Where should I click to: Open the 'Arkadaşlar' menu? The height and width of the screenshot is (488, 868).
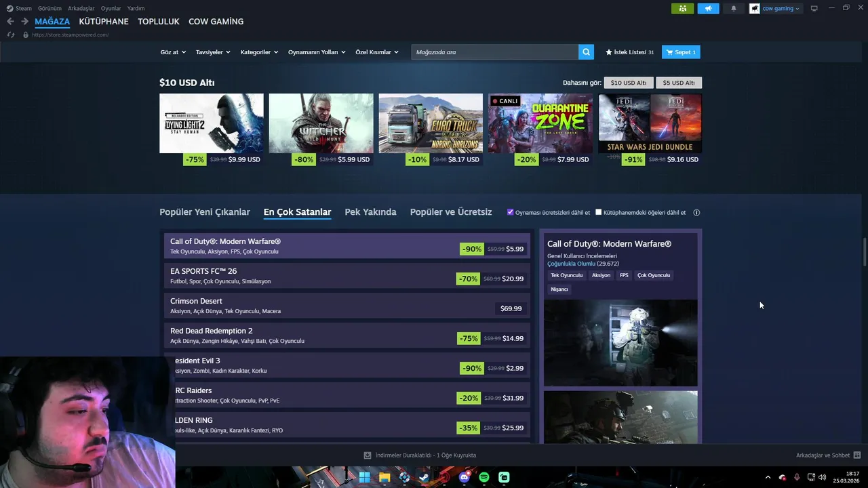pyautogui.click(x=81, y=8)
